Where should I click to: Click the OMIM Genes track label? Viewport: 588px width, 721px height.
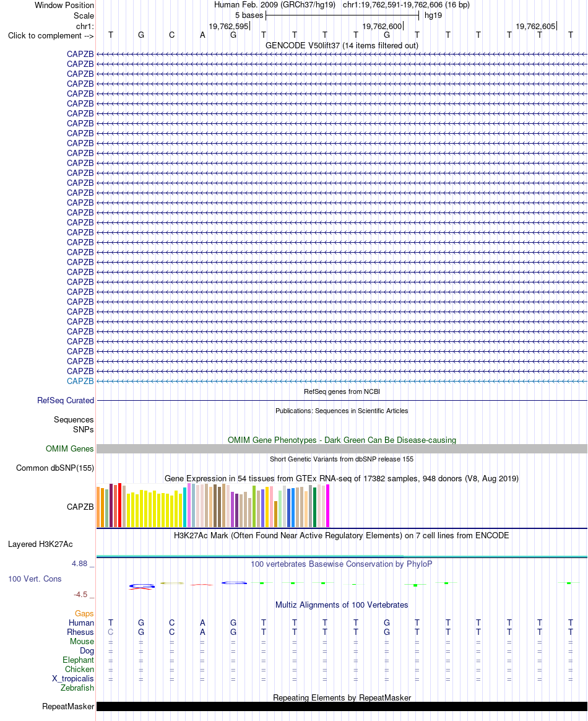70,449
